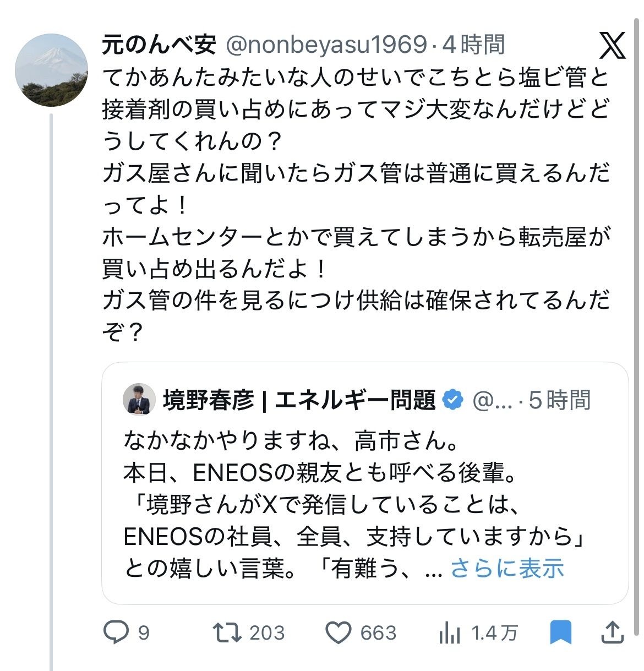This screenshot has height=671, width=644.
Task: Open replies via the comment bubble icon
Action: coord(116,632)
